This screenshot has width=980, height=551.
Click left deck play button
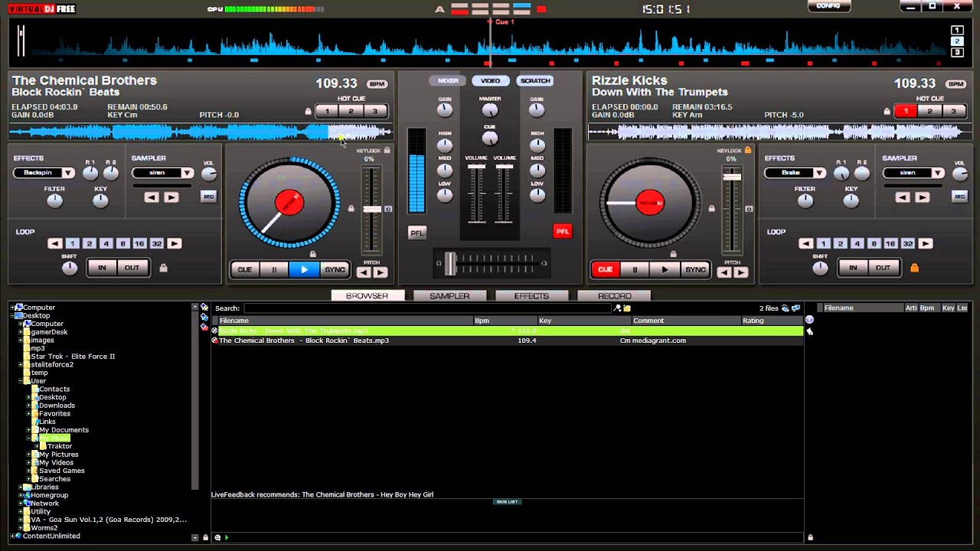tap(304, 269)
